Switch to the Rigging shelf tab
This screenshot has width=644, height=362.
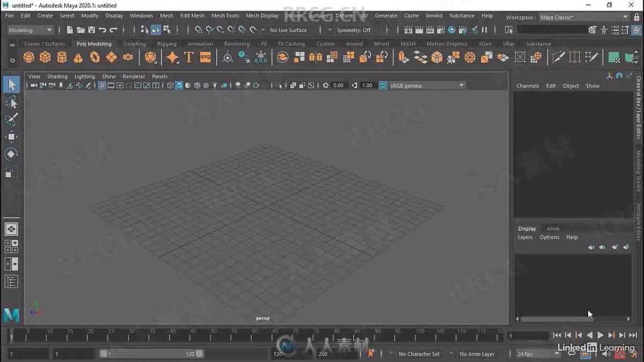click(167, 44)
